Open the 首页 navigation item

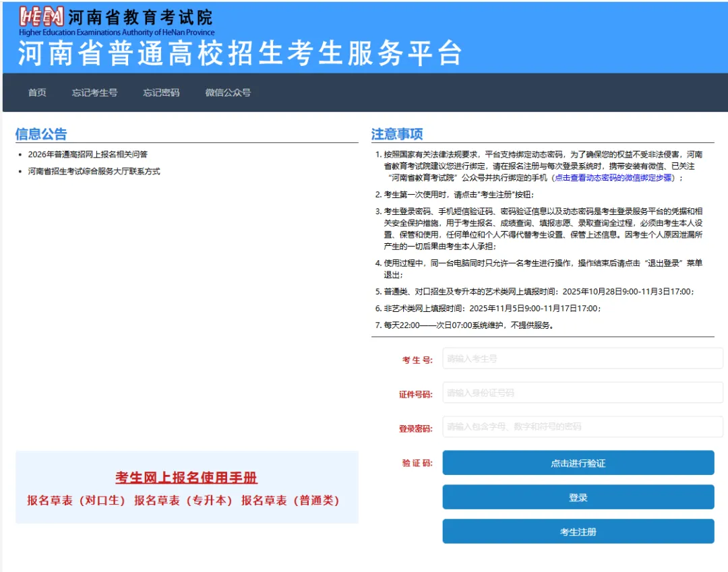[37, 92]
